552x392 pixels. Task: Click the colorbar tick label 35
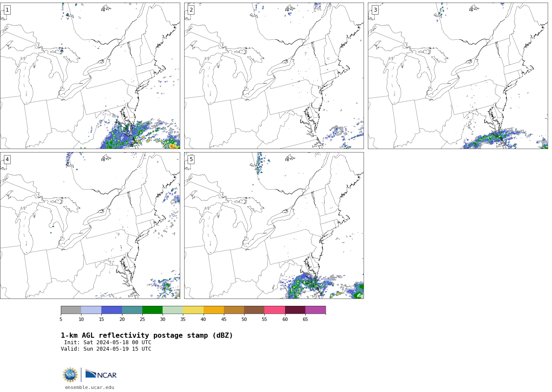183,319
